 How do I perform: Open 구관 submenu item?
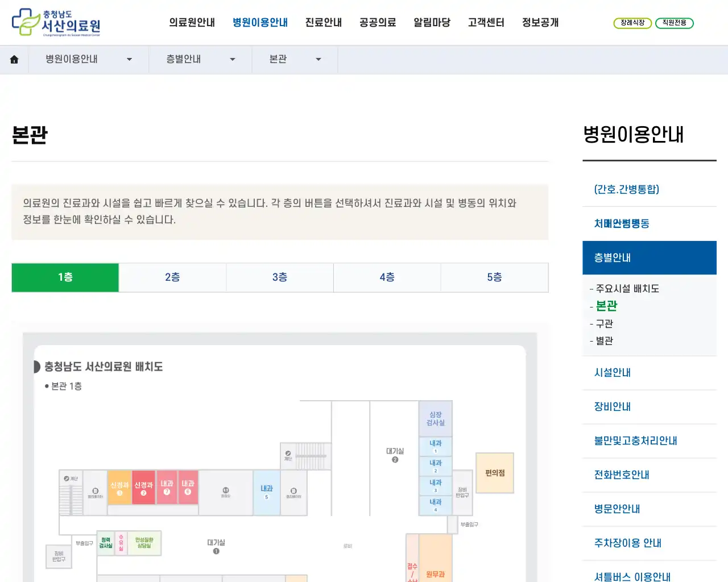pyautogui.click(x=604, y=323)
